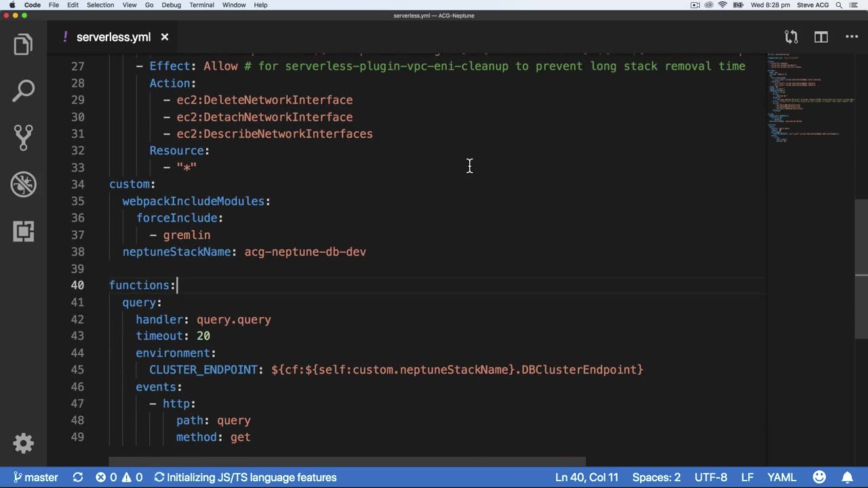The width and height of the screenshot is (868, 488).
Task: Open the Manage gear settings icon
Action: tap(23, 443)
